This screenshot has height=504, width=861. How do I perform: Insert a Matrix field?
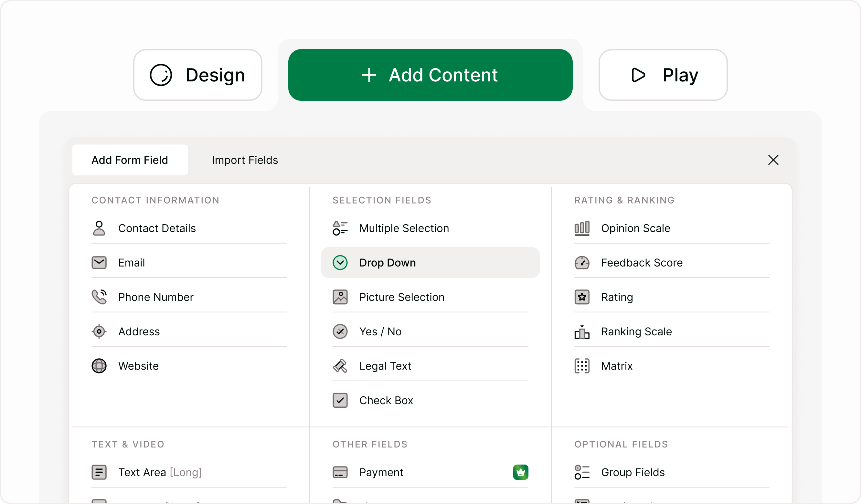coord(672,366)
